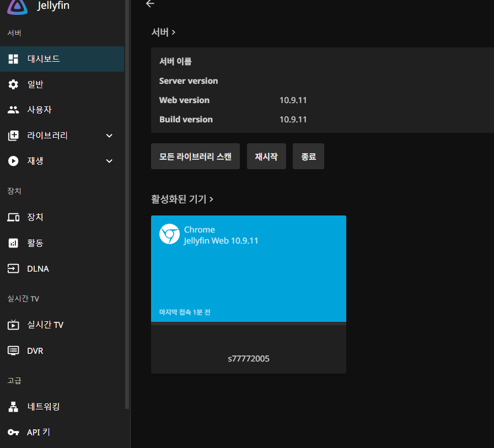Click the 재시작 restart button
494x448 pixels.
[266, 156]
